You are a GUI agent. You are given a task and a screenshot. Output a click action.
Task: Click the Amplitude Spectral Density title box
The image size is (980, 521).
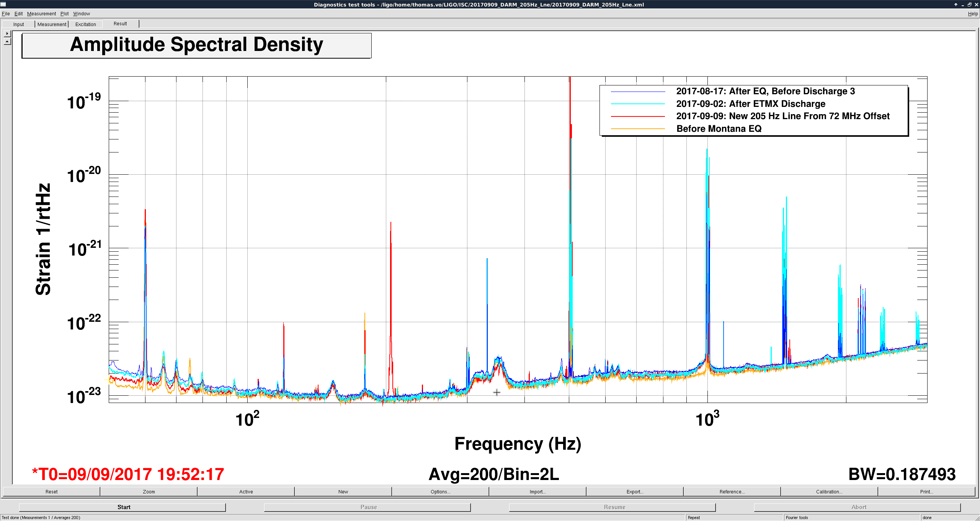(x=196, y=45)
